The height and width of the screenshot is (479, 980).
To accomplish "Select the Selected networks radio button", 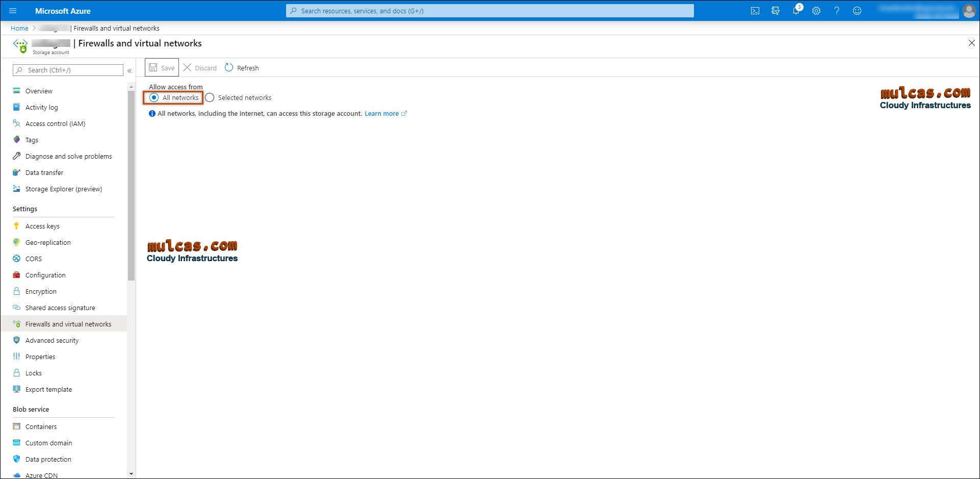I will (210, 97).
